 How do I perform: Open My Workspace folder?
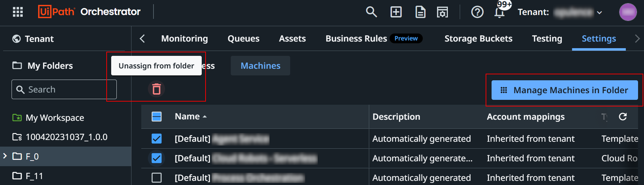pos(55,118)
